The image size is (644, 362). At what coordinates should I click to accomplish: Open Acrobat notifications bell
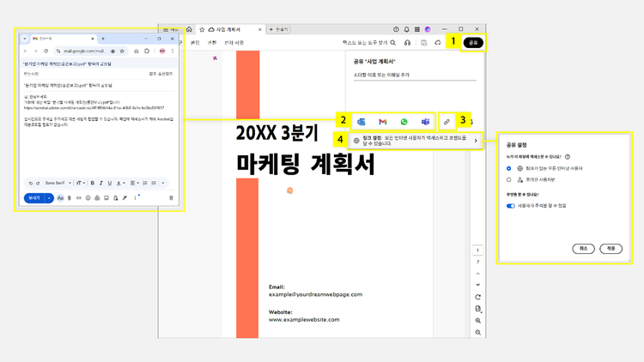(407, 29)
